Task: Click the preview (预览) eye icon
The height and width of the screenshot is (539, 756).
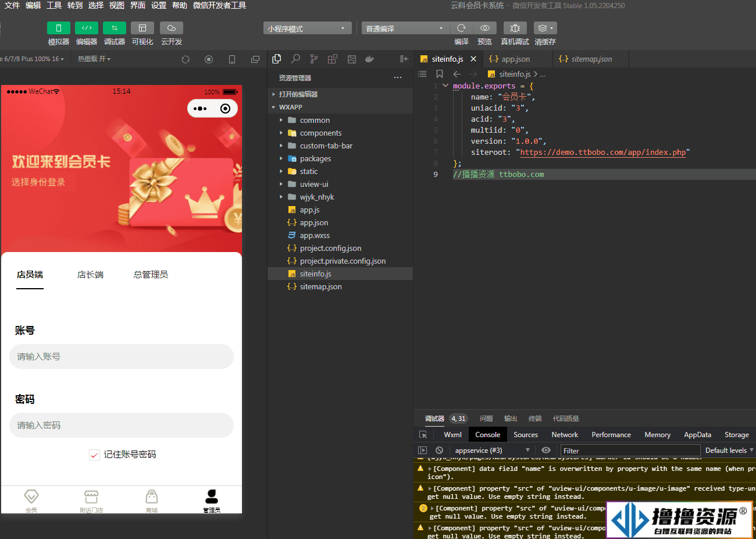Action: click(x=484, y=28)
